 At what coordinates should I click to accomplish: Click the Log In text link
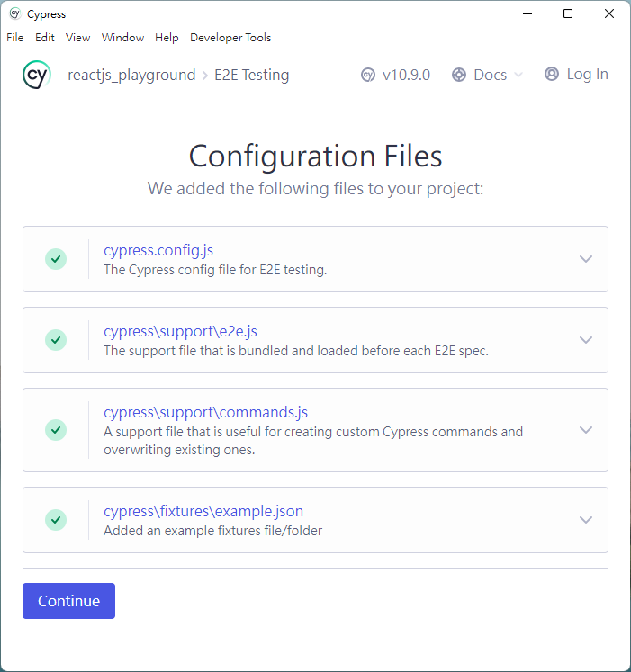(587, 75)
